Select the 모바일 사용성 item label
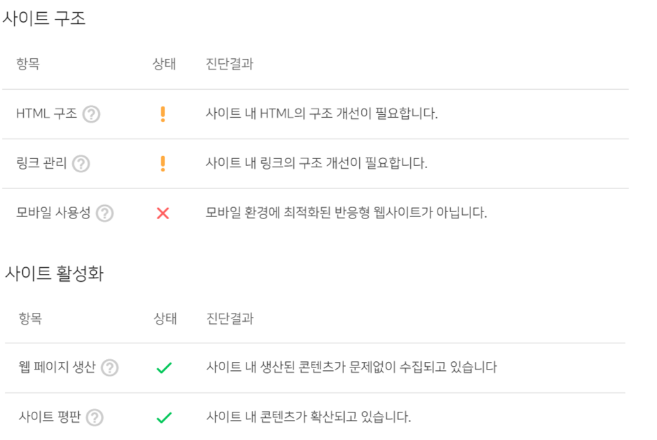The image size is (657, 440). [x=53, y=212]
